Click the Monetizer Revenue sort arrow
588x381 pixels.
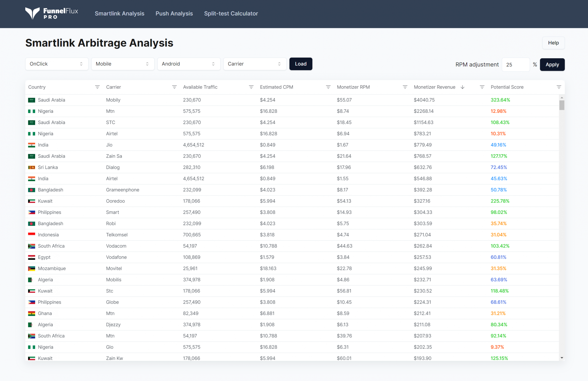click(x=463, y=87)
